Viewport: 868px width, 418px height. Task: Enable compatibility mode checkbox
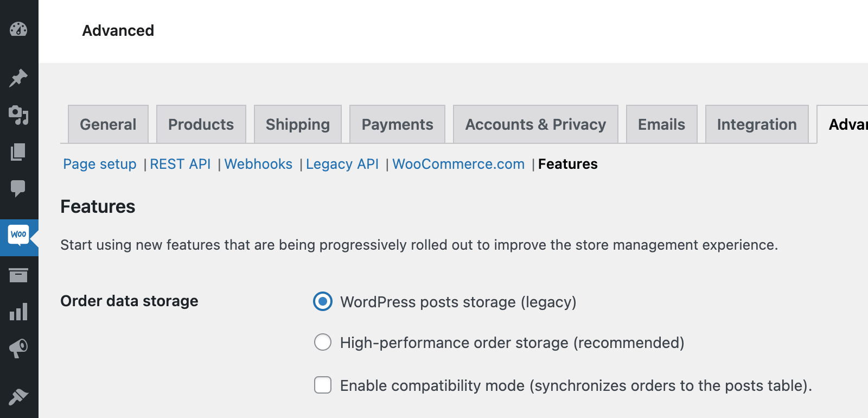323,385
